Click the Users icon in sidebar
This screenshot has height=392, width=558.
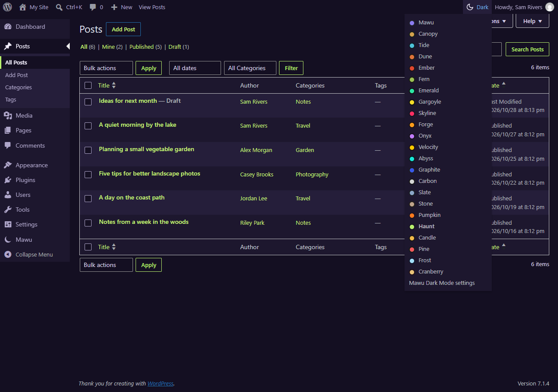pyautogui.click(x=8, y=195)
